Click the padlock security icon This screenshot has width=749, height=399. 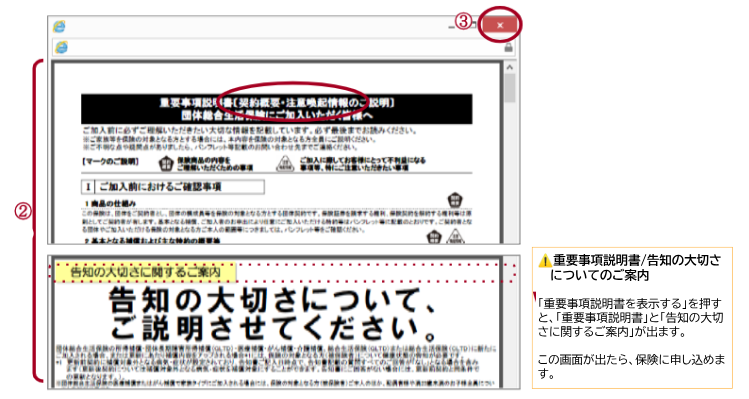click(x=509, y=47)
